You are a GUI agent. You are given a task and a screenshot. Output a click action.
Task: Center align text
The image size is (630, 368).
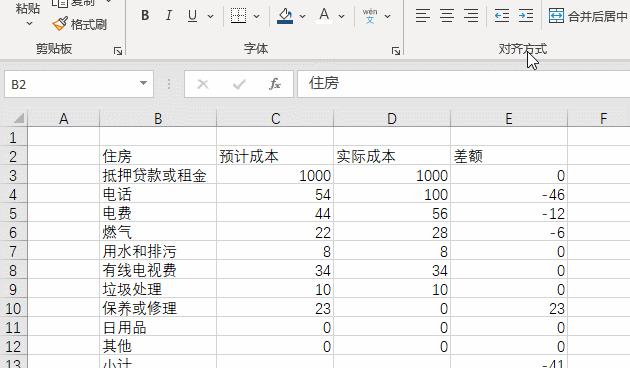coord(447,16)
